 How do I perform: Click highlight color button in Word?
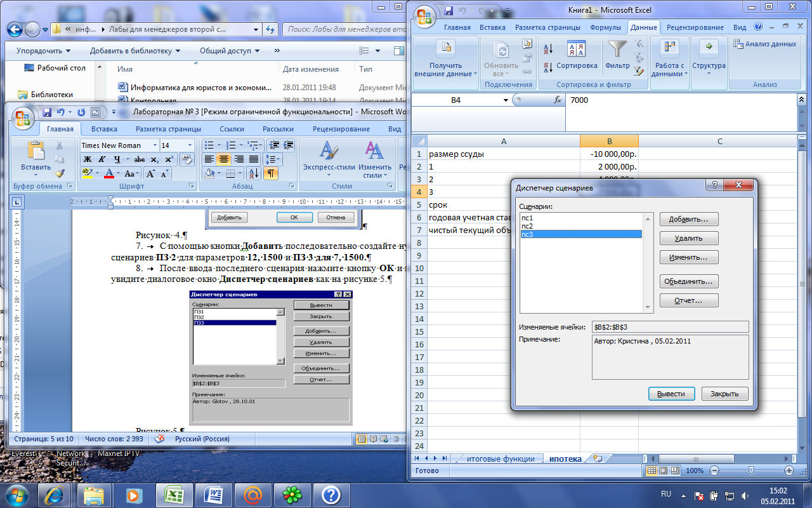(87, 173)
